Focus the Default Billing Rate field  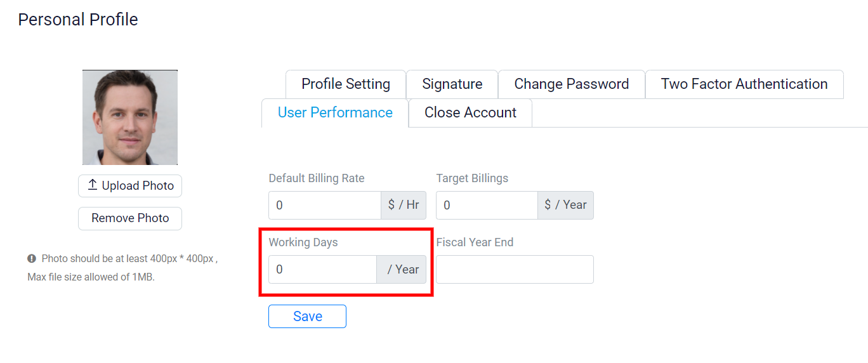(325, 205)
